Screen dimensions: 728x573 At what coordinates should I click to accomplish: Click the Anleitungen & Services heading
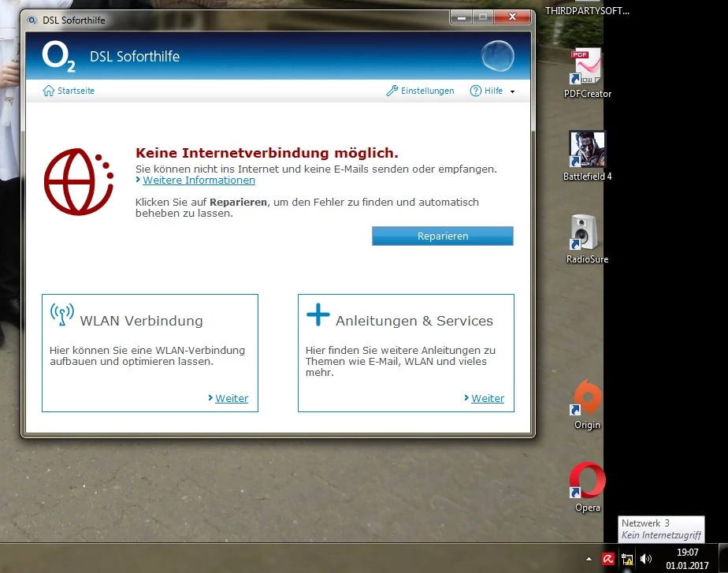click(x=414, y=321)
